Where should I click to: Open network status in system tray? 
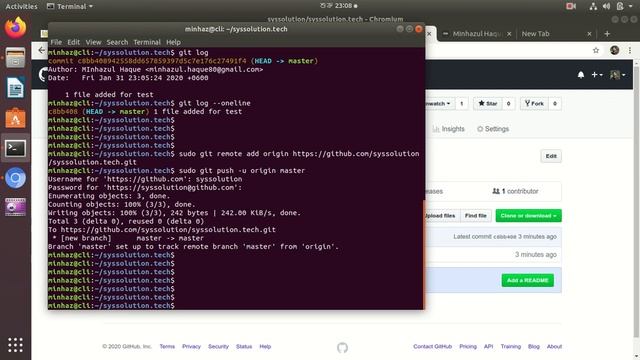tap(593, 6)
